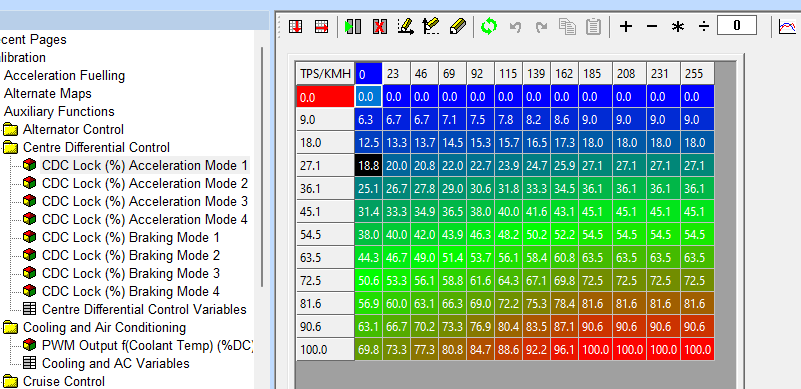Collapse the Cooling and Air Conditioning label
Screen dimensions: 801x389
[x=104, y=328]
